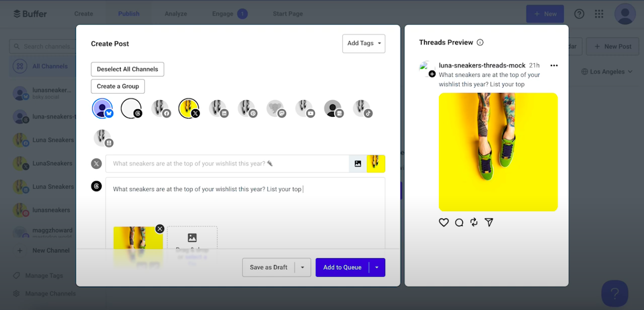This screenshot has width=644, height=310.
Task: Open the Start Page tab
Action: pyautogui.click(x=288, y=14)
